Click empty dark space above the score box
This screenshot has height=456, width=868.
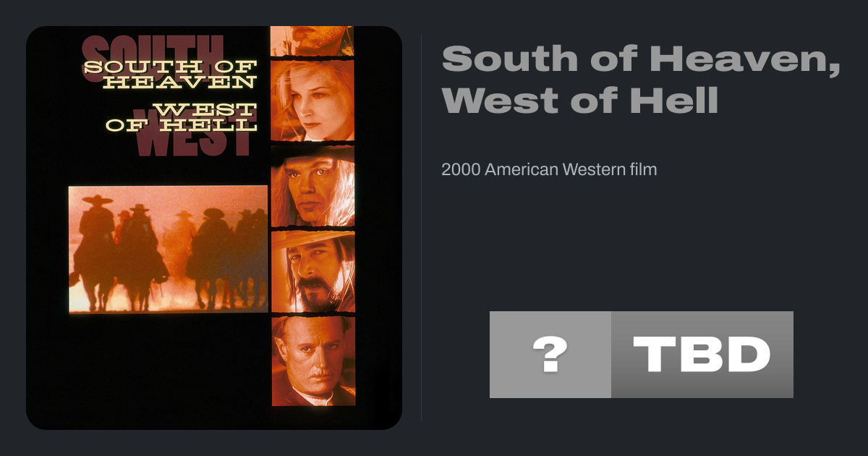[x=642, y=246]
